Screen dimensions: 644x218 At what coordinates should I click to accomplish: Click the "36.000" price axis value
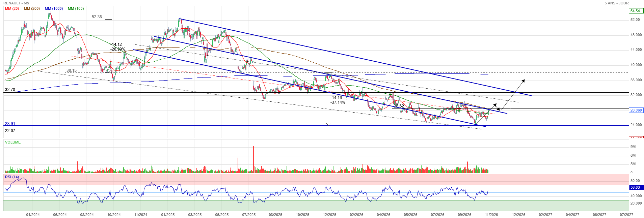pos(636,80)
